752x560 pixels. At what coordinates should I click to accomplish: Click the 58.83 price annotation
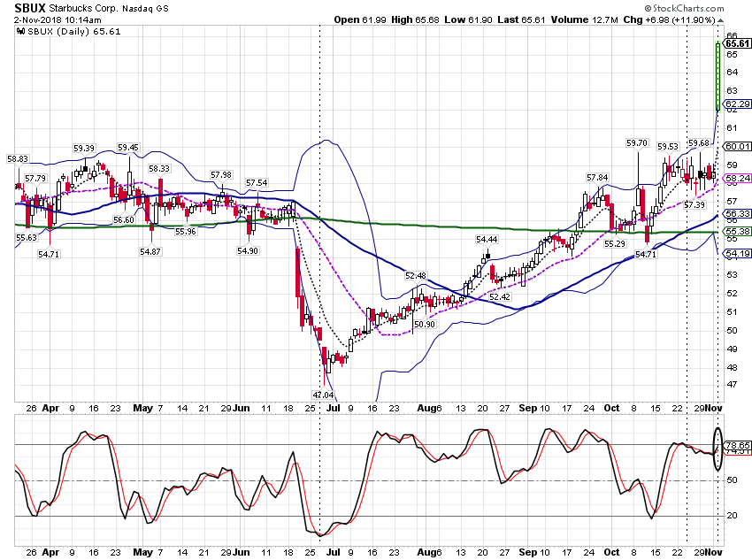click(18, 158)
